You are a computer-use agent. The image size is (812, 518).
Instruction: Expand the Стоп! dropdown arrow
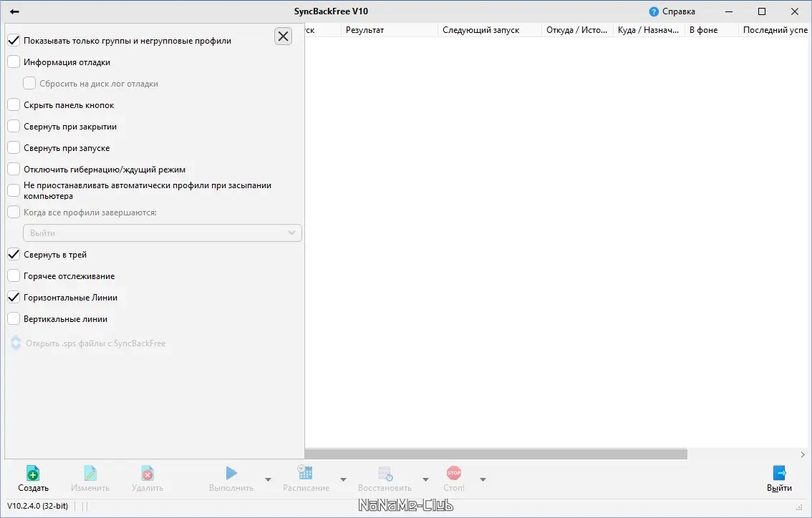pyautogui.click(x=483, y=479)
